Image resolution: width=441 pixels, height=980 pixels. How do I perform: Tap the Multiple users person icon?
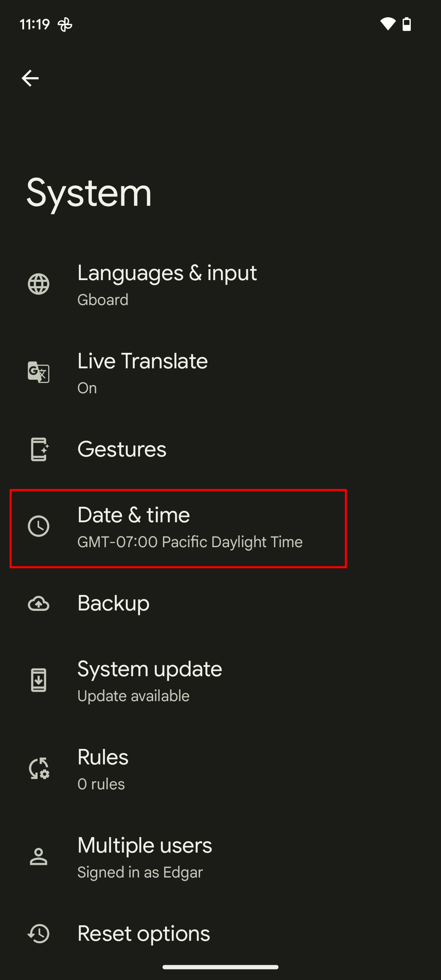tap(39, 856)
